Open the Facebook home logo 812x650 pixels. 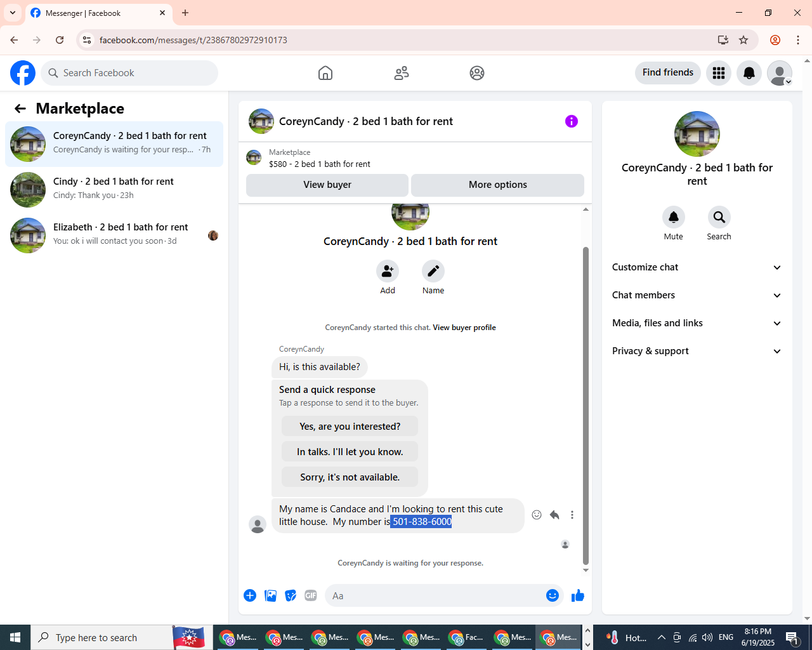(23, 73)
